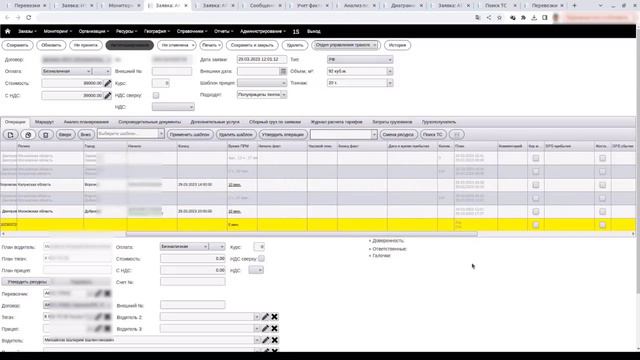Edit Водитель 2 with the pencil icon
The width and height of the screenshot is (640, 360).
(265, 317)
